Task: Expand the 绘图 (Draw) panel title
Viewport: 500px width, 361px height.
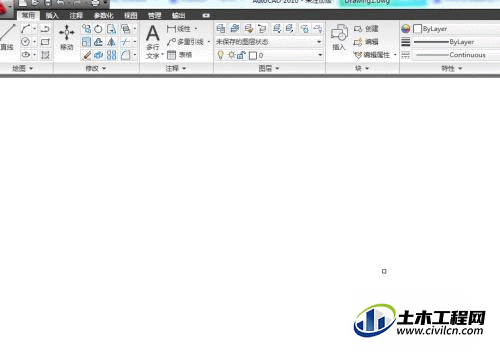Action: [23, 68]
